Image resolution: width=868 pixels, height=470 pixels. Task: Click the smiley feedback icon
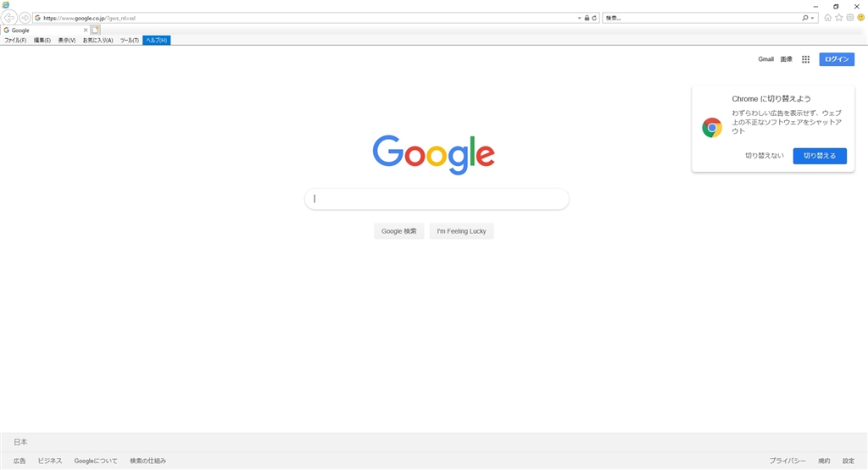(x=861, y=18)
